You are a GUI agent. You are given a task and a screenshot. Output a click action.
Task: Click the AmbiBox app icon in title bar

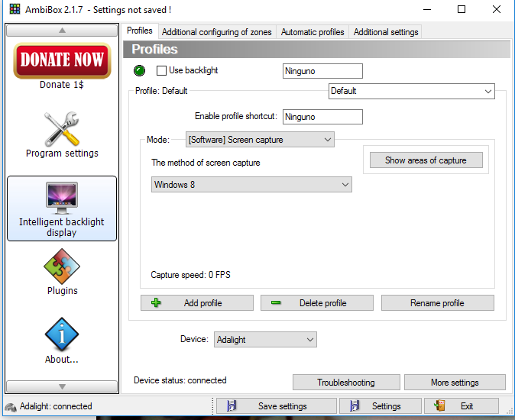pyautogui.click(x=15, y=9)
